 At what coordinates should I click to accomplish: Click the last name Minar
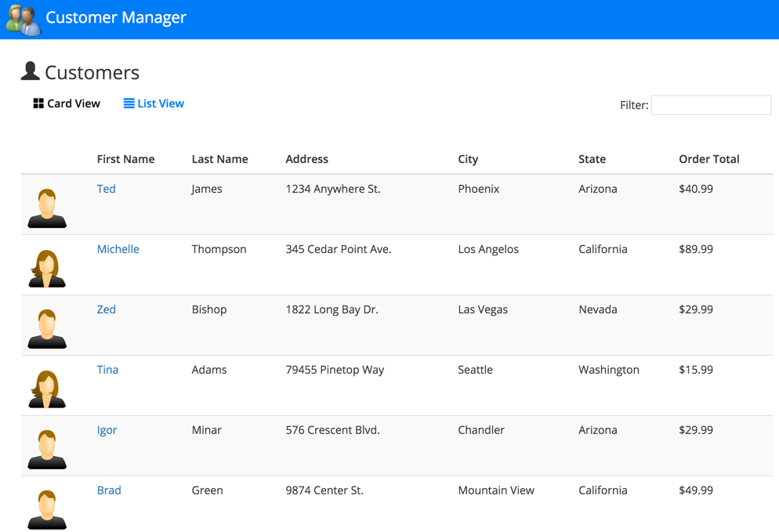coord(207,430)
